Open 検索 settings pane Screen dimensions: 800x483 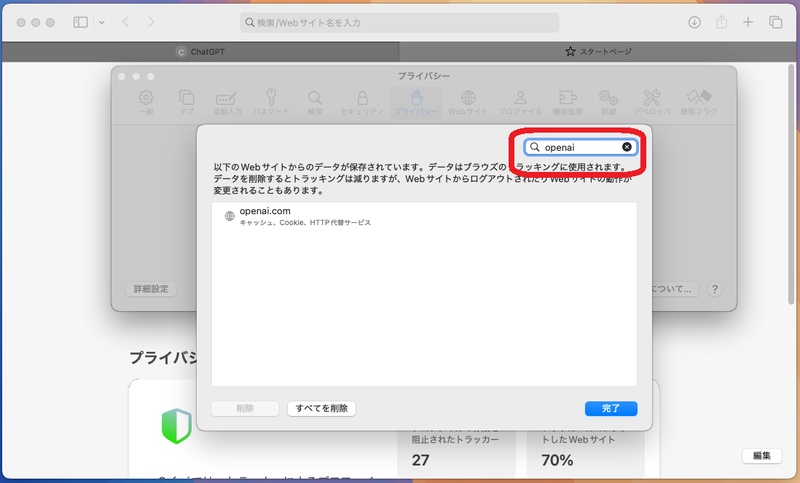click(315, 103)
